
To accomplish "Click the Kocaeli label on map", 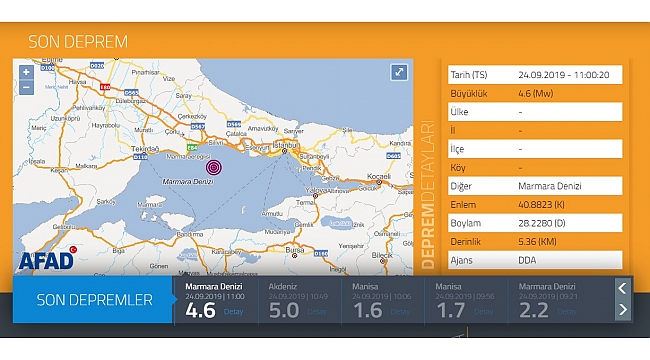I will (378, 176).
